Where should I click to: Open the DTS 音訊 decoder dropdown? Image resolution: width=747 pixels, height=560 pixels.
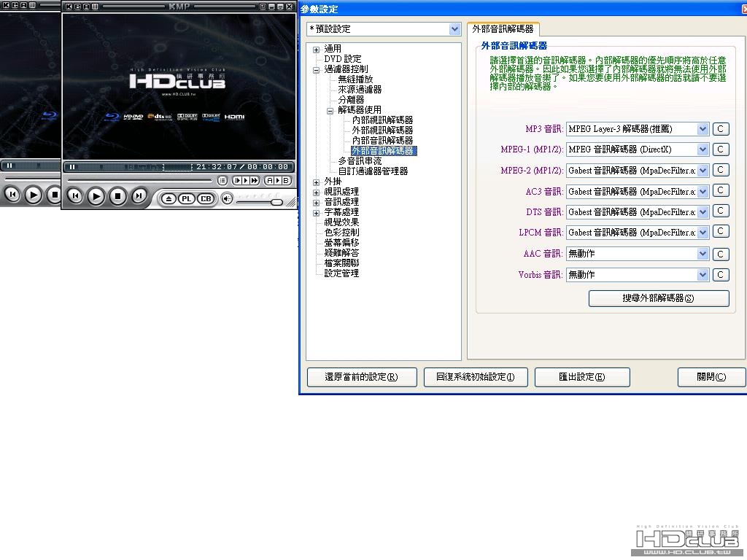[703, 212]
